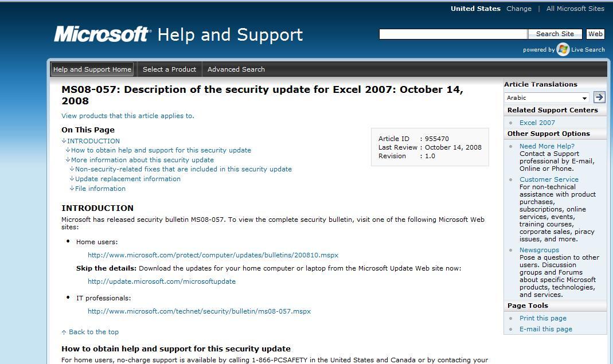This screenshot has width=613, height=364.
Task: Click the Search Site button
Action: (554, 33)
